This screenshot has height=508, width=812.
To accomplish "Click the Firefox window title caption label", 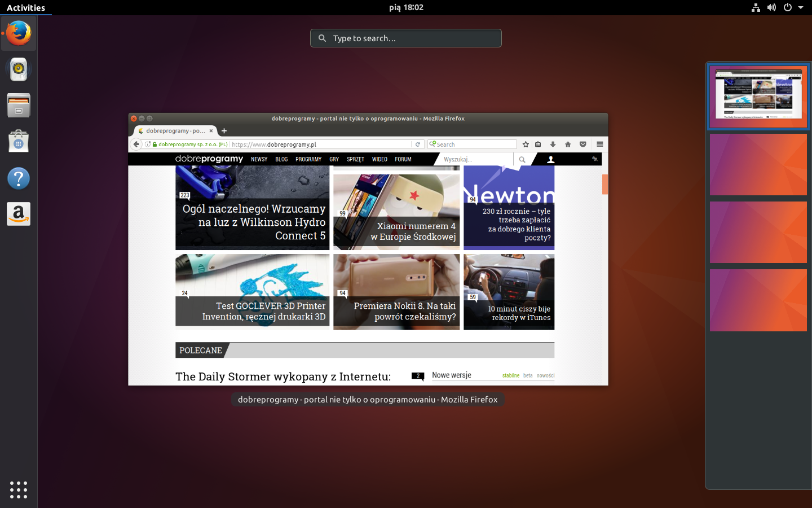I will pyautogui.click(x=368, y=400).
